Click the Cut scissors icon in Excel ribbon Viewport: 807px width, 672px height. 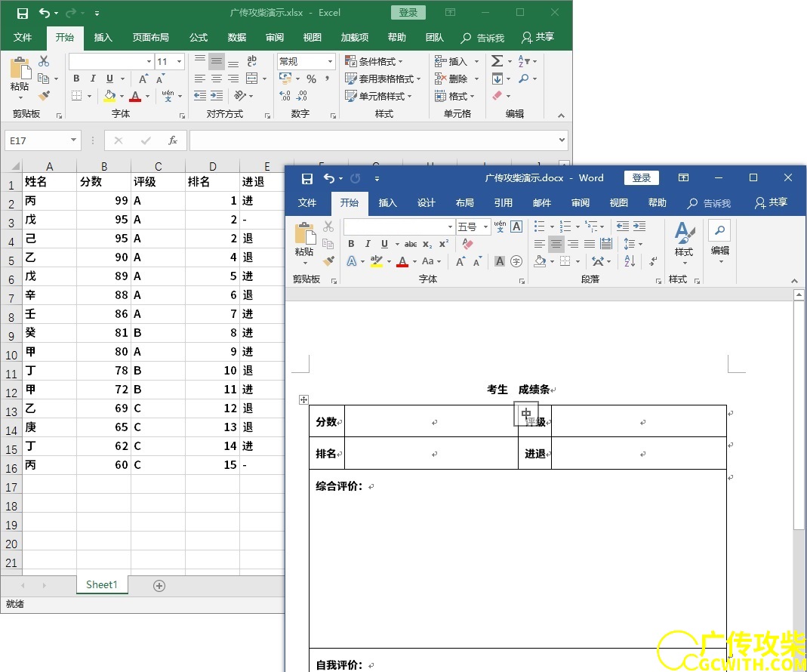[x=44, y=61]
